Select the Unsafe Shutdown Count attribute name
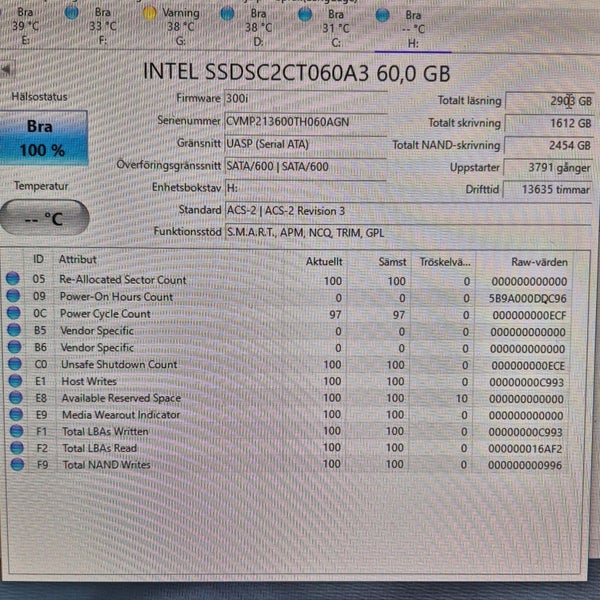This screenshot has width=600, height=600. (119, 364)
